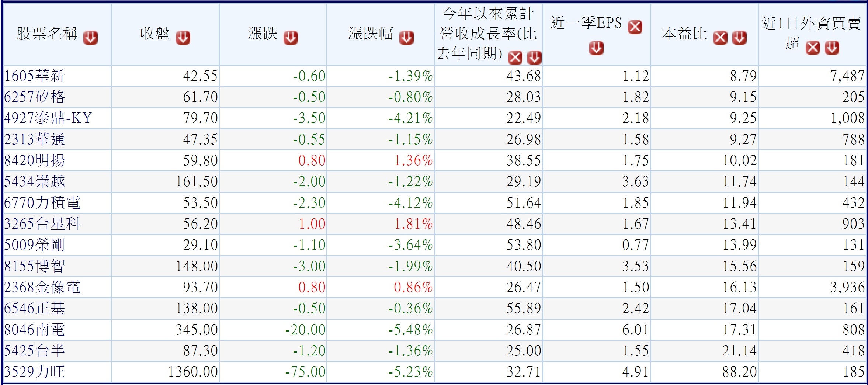Sort by 本益比 arrow icon

pyautogui.click(x=739, y=38)
